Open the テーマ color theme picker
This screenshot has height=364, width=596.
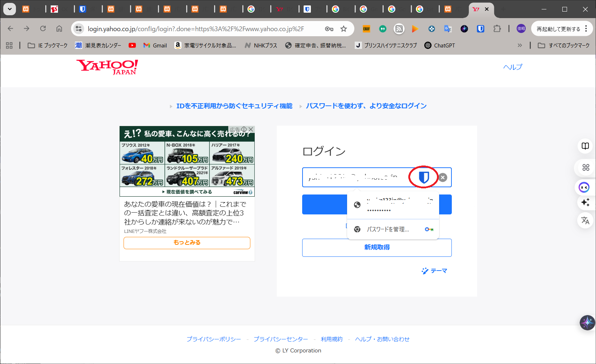click(x=434, y=271)
